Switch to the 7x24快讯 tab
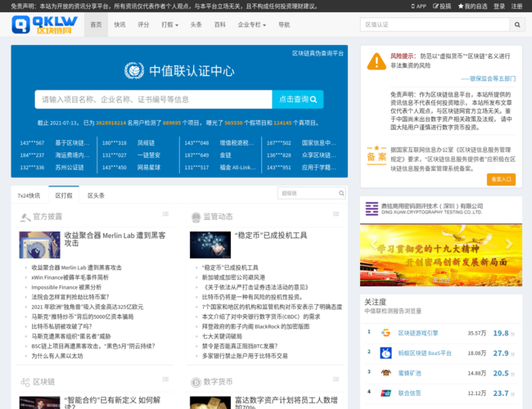This screenshot has height=409, width=532. pyautogui.click(x=29, y=196)
